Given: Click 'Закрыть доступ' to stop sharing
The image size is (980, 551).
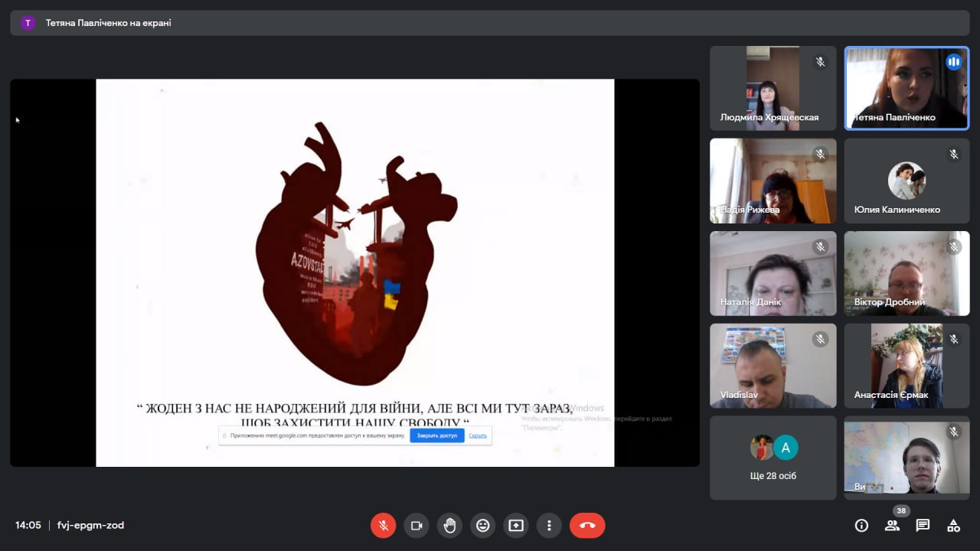Looking at the screenshot, I should [436, 435].
